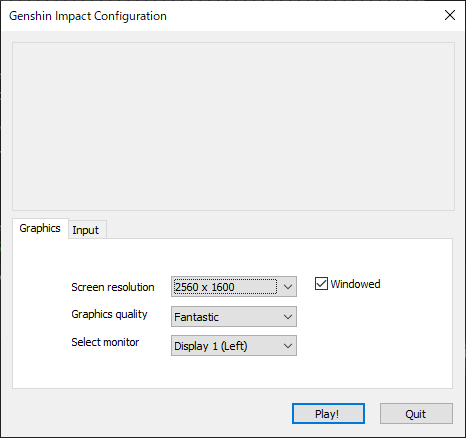Click the Select monitor label
Screen dimensions: 466x438
(105, 342)
